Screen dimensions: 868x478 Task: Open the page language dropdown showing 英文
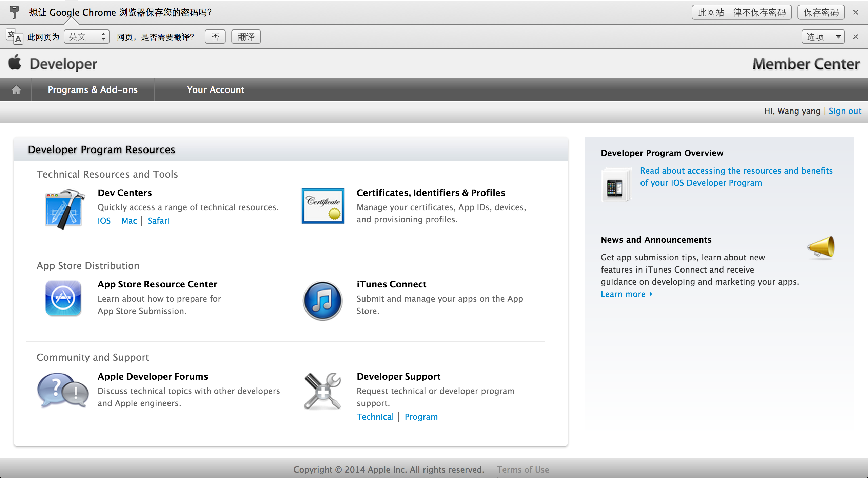87,37
